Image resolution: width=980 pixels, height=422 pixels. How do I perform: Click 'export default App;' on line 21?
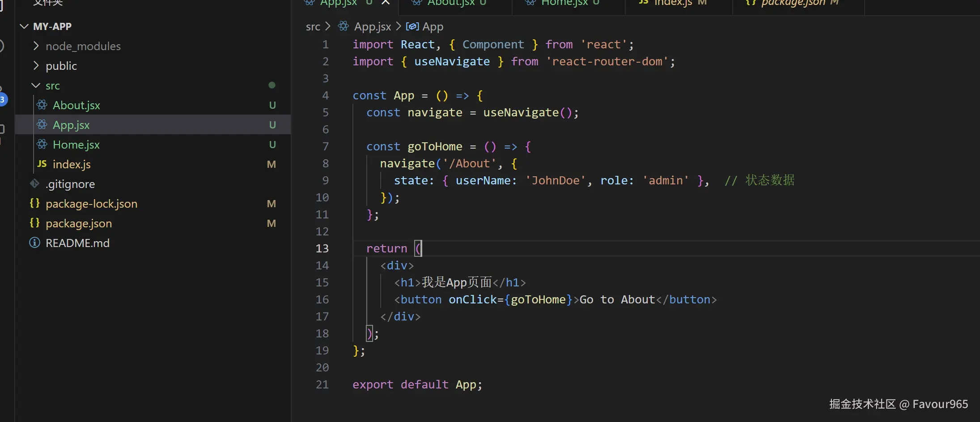click(x=417, y=384)
